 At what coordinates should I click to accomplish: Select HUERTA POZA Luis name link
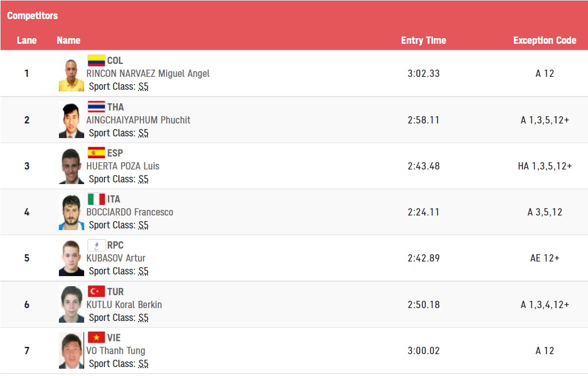[123, 166]
